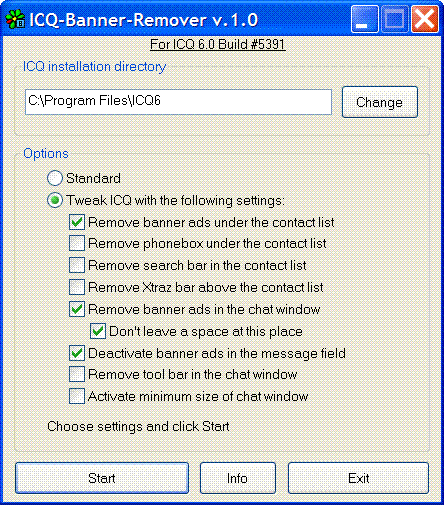The width and height of the screenshot is (444, 505).
Task: Minimize the ICQ-Banner-Remover window
Action: [365, 19]
